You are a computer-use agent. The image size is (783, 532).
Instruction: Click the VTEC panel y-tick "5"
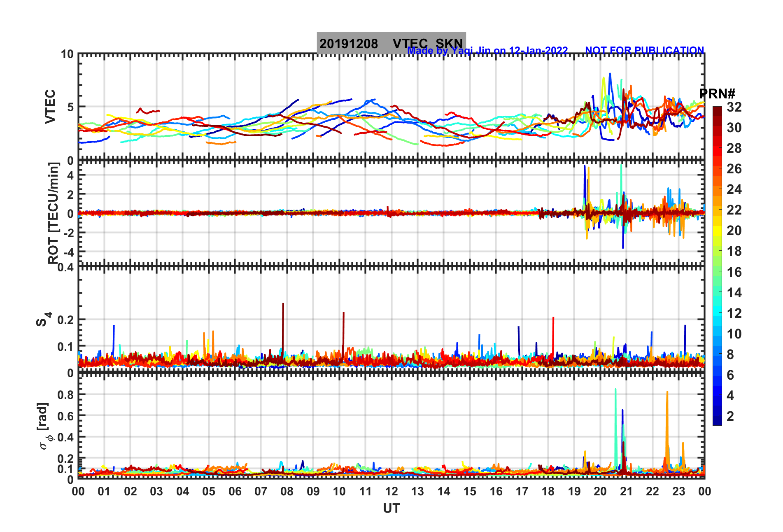click(x=70, y=107)
